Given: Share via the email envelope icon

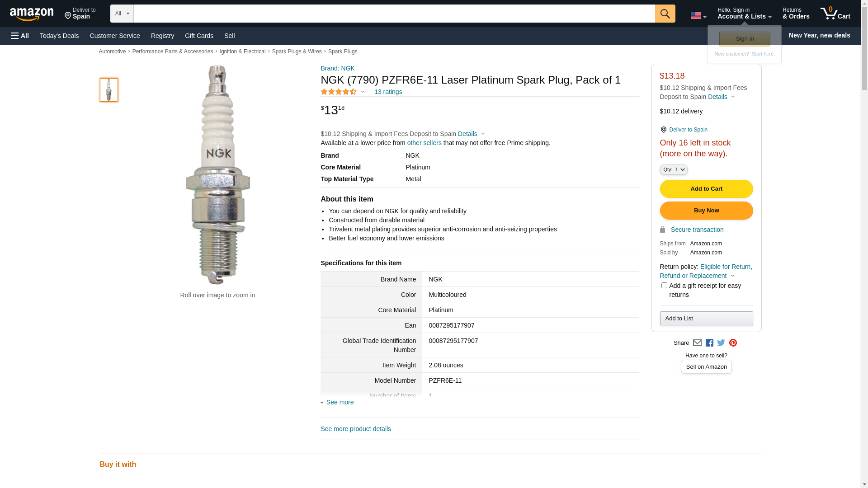Looking at the screenshot, I should [x=697, y=343].
